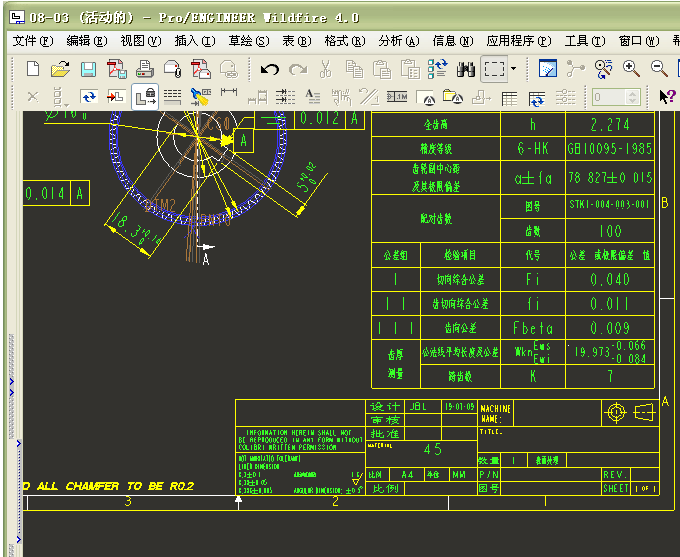Open the 工具(T) menu
Viewport: 680px width, 557px height.
coord(585,41)
